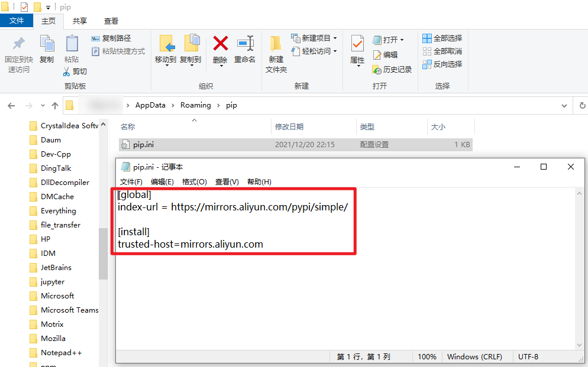Image resolution: width=588 pixels, height=367 pixels.
Task: Select the CrystalIdea Software folder
Action: click(x=64, y=126)
